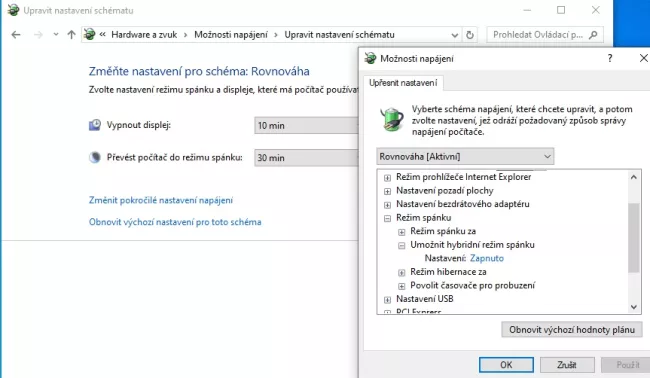The image size is (650, 378).
Task: Expand the 'Režim hibernace za' node
Action: (401, 273)
